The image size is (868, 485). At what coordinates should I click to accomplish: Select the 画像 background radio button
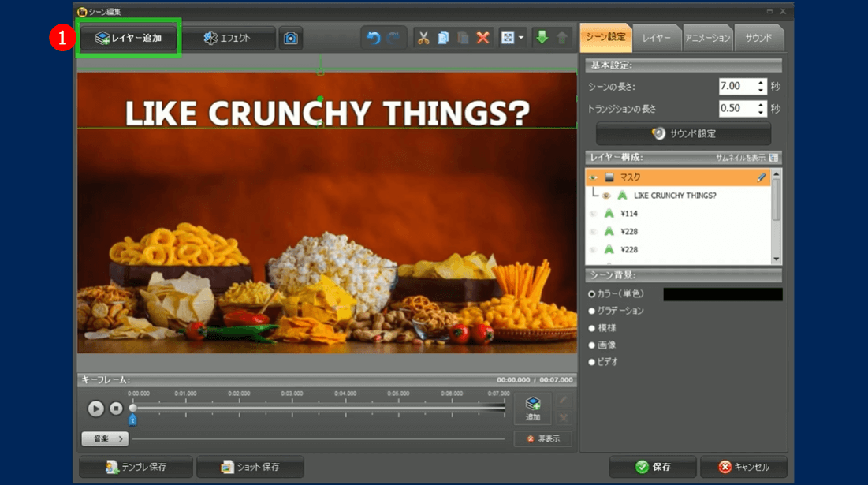point(592,345)
